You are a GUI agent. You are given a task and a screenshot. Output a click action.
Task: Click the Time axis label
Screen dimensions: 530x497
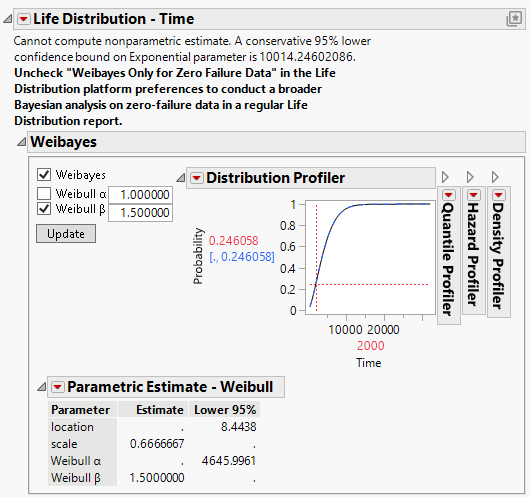[x=369, y=363]
